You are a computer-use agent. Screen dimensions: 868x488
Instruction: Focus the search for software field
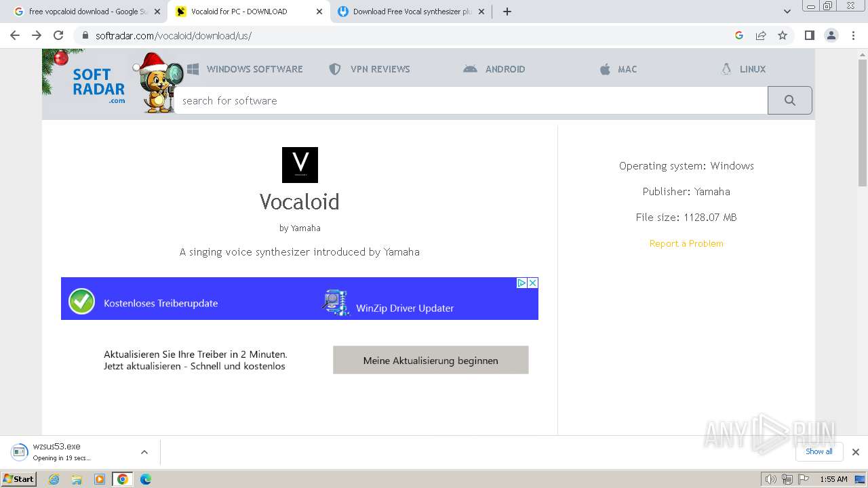coord(471,100)
